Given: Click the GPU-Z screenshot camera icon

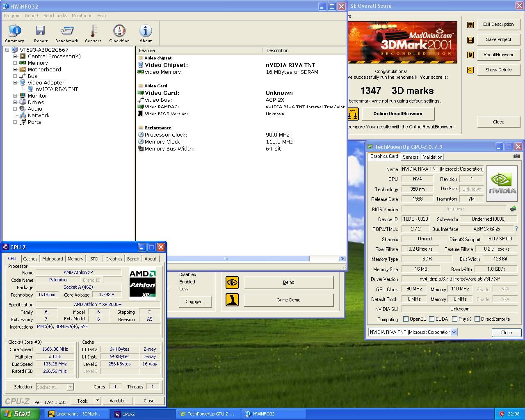Looking at the screenshot, I should [x=516, y=156].
